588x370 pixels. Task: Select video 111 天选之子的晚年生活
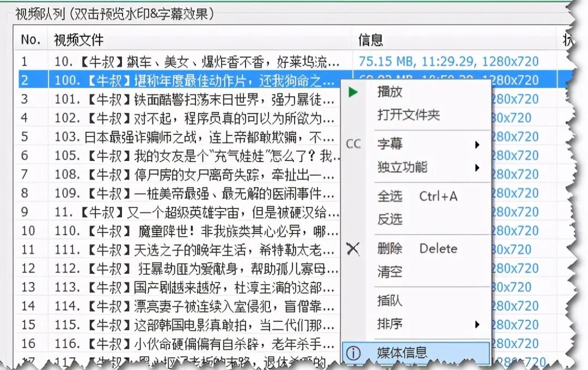(194, 250)
